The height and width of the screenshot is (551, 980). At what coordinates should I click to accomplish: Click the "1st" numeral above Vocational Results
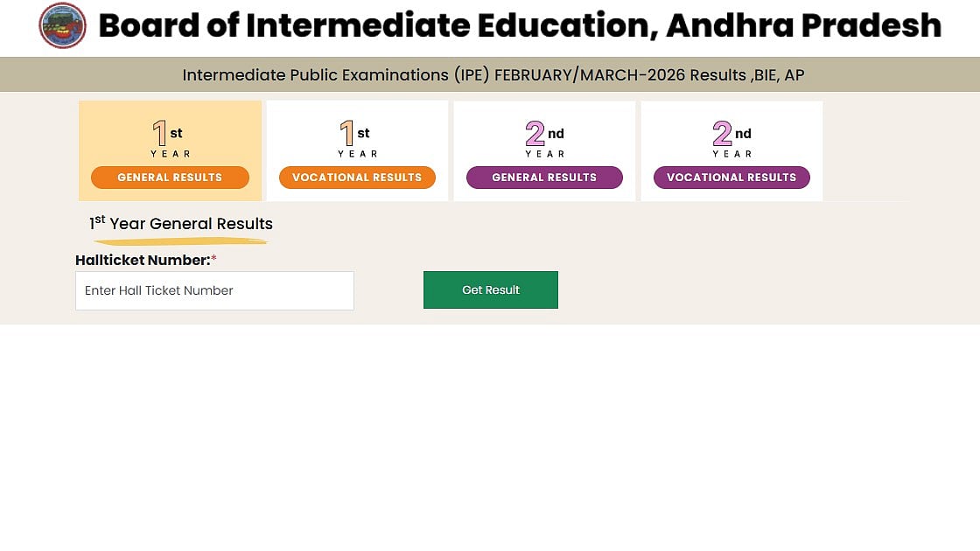347,134
